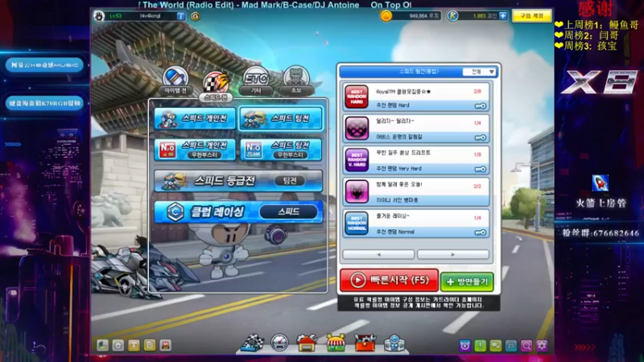Screen dimensions: 644x362
Task: Open the settings gear icon bottom-right
Action: click(542, 346)
